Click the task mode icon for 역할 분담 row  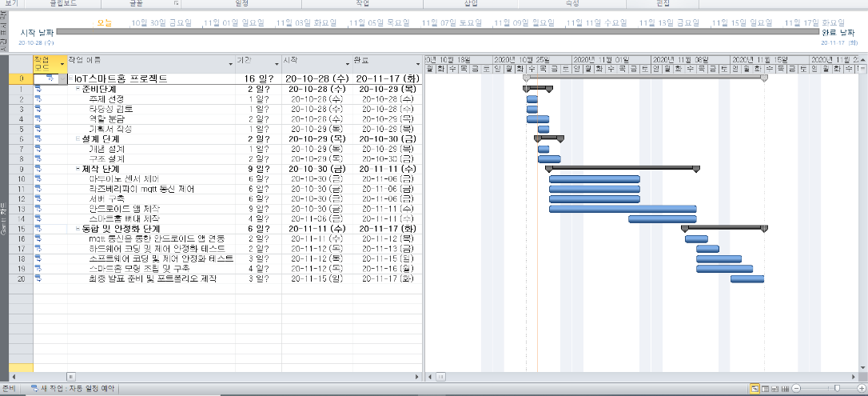[38, 118]
